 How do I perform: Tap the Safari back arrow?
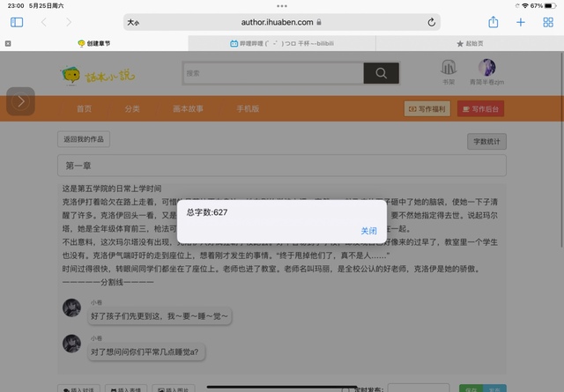[44, 22]
